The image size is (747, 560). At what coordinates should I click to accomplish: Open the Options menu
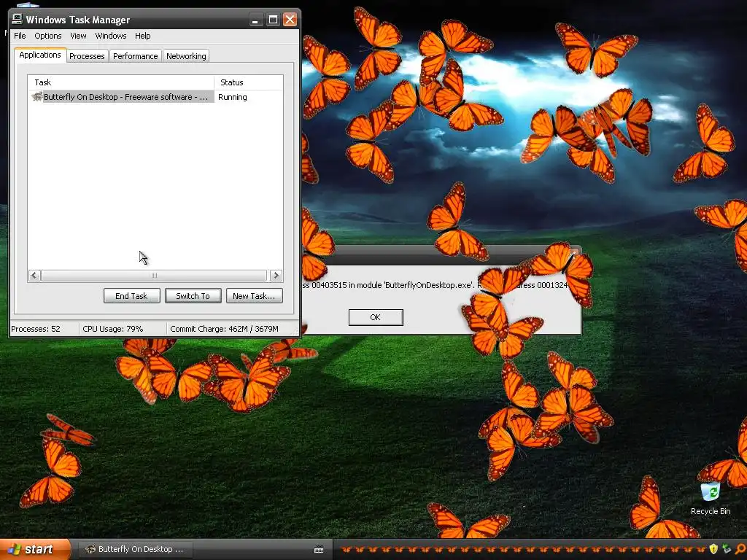(x=47, y=36)
